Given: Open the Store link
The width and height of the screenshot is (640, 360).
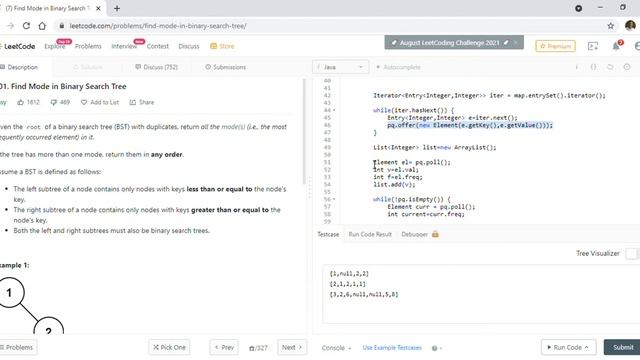Looking at the screenshot, I should pos(222,46).
